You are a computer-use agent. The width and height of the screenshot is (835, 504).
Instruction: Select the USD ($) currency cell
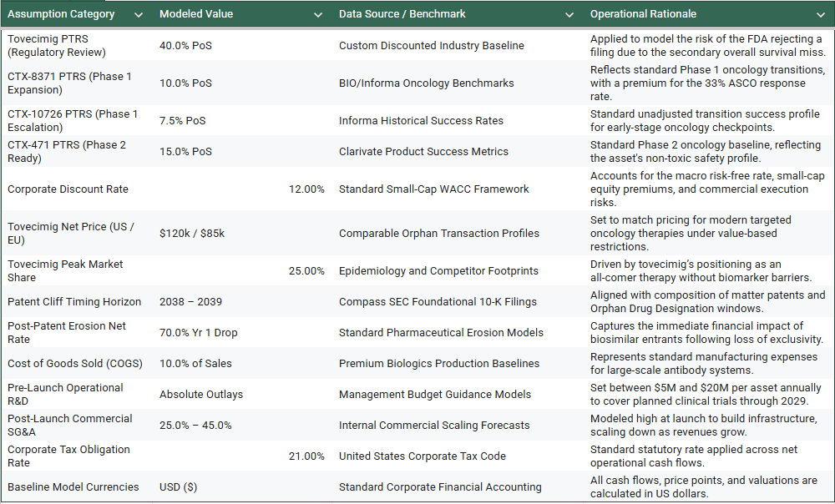tap(242, 487)
